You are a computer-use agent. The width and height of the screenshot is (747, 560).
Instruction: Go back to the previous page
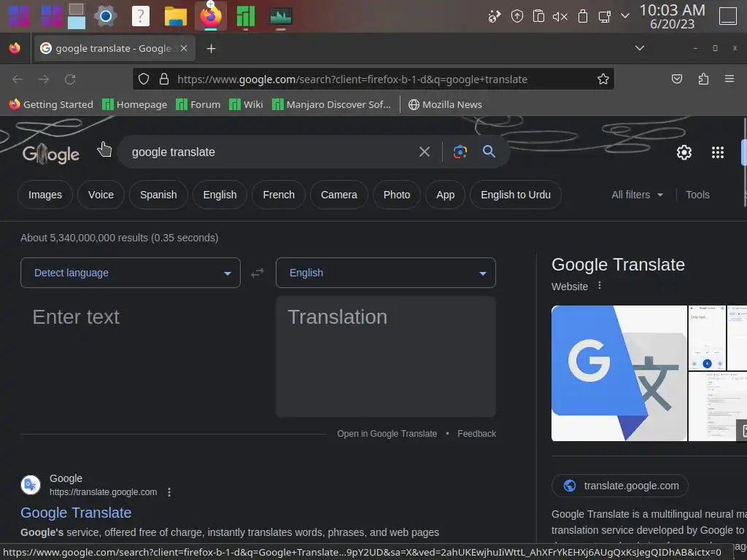[x=18, y=79]
